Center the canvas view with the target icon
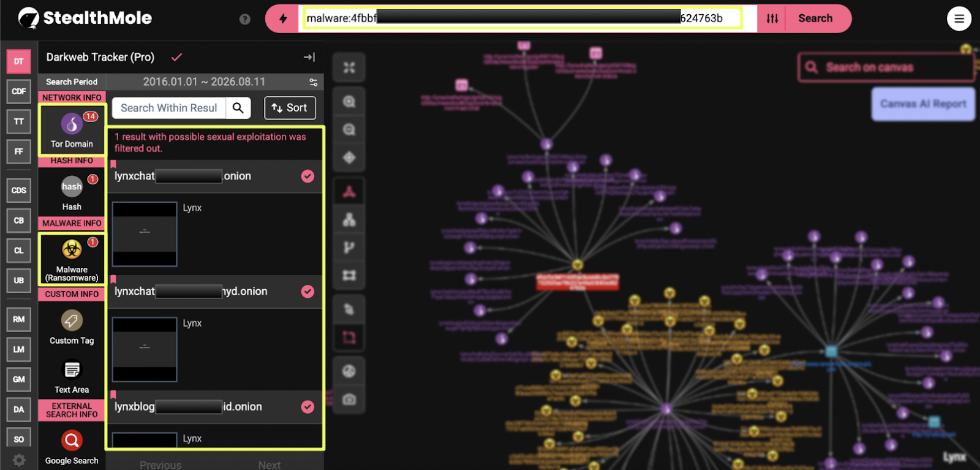 (x=349, y=157)
